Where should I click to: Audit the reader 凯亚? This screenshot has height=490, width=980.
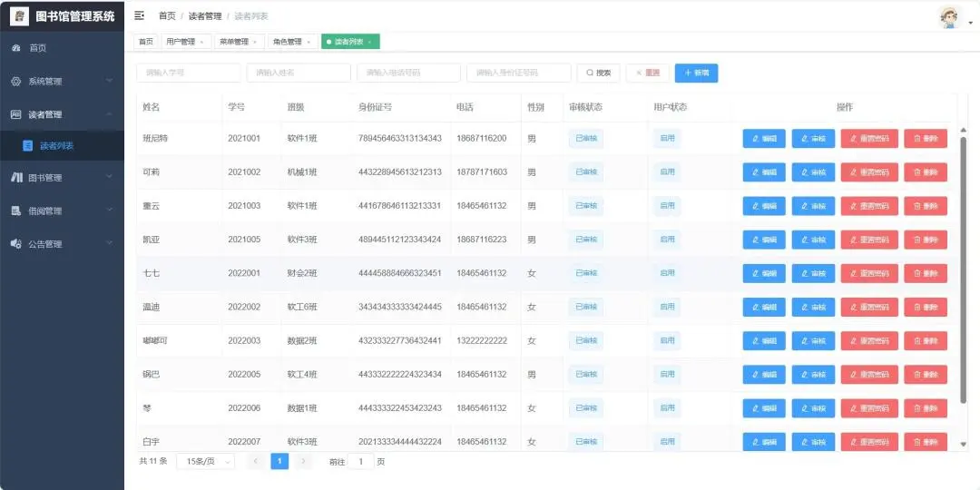click(813, 240)
